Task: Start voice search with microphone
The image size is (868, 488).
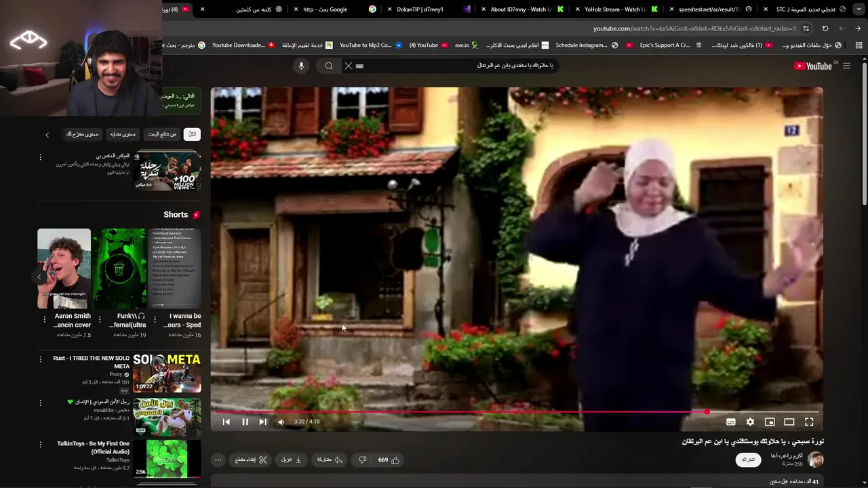Action: click(x=301, y=66)
